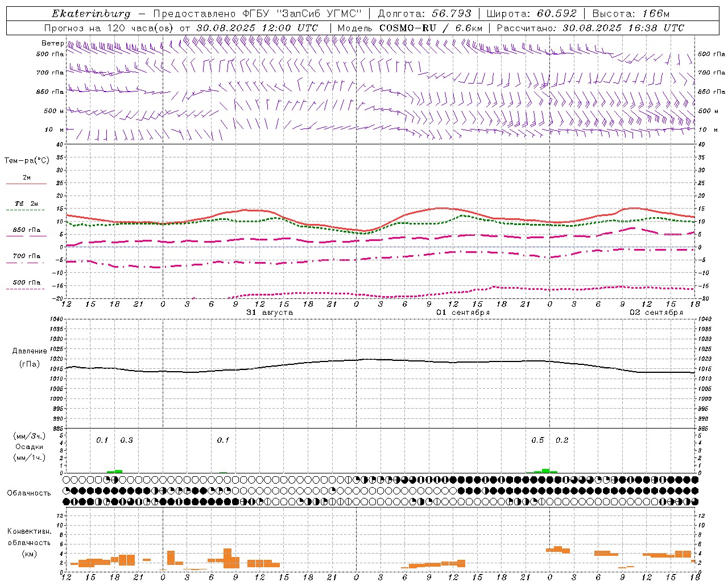This screenshot has height=582, width=728.
Task: Click the Высота: 166м header value
Action: pyautogui.click(x=631, y=14)
